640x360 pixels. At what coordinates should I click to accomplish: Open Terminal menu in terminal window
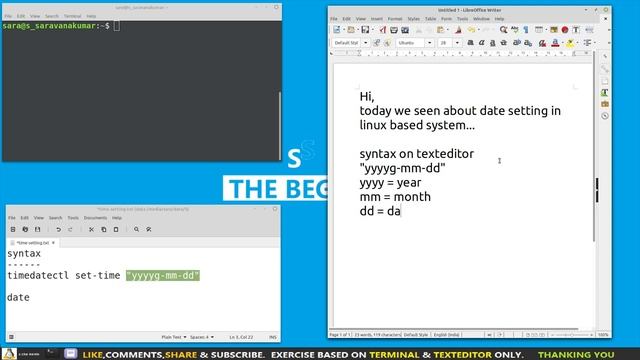pos(72,16)
